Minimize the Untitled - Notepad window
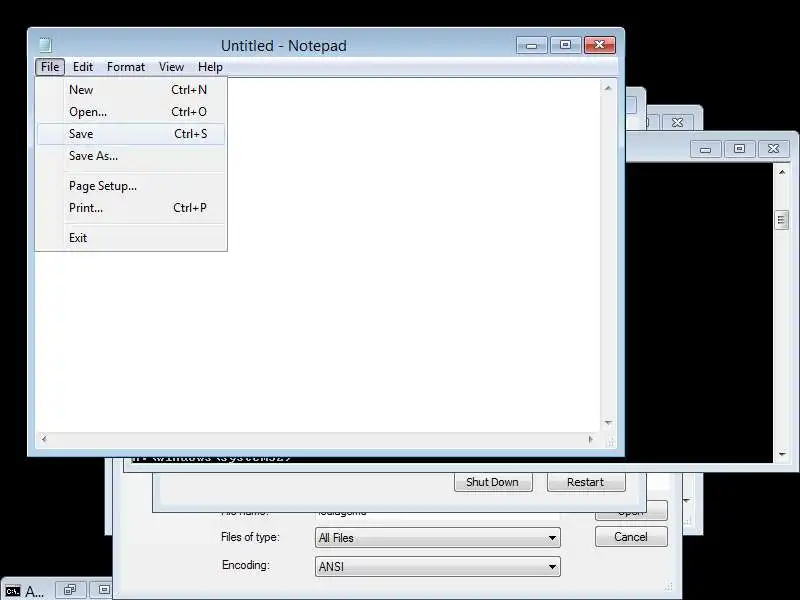 coord(531,45)
